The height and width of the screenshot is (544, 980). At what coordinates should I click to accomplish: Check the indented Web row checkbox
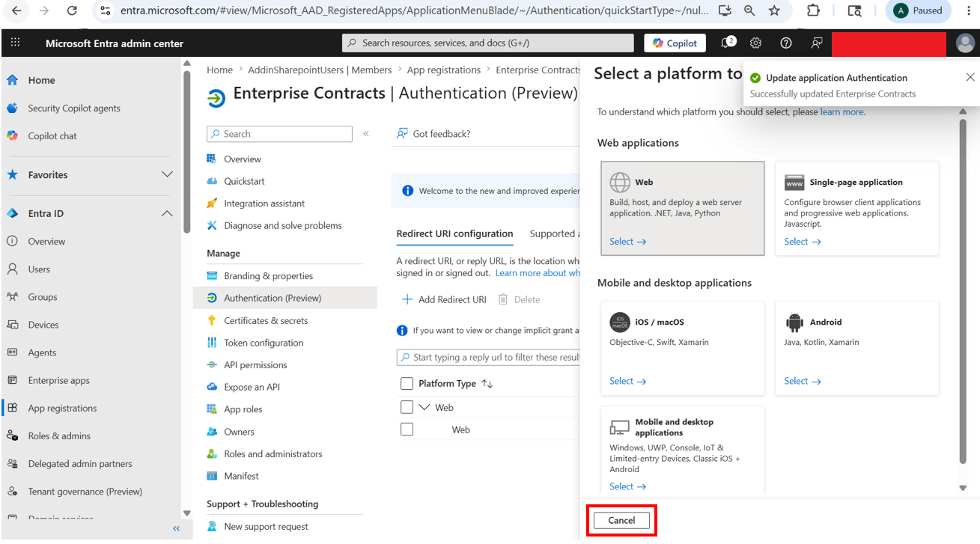click(407, 430)
